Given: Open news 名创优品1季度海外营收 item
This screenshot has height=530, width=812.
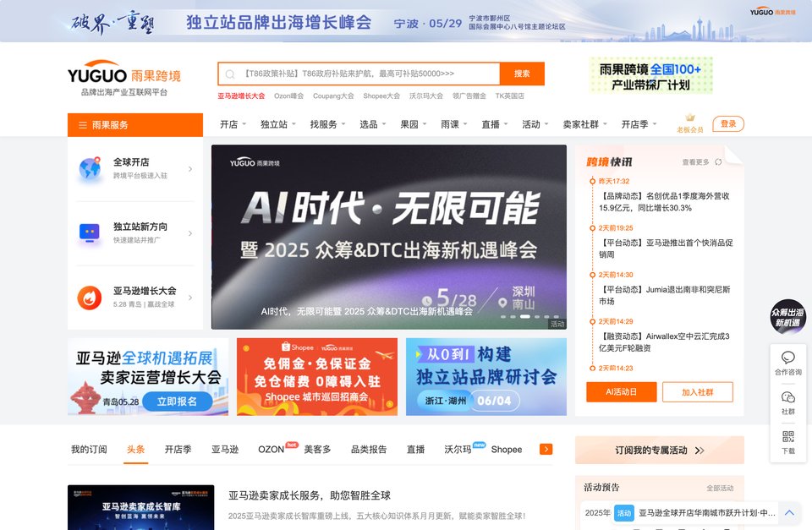Looking at the screenshot, I should pyautogui.click(x=665, y=202).
